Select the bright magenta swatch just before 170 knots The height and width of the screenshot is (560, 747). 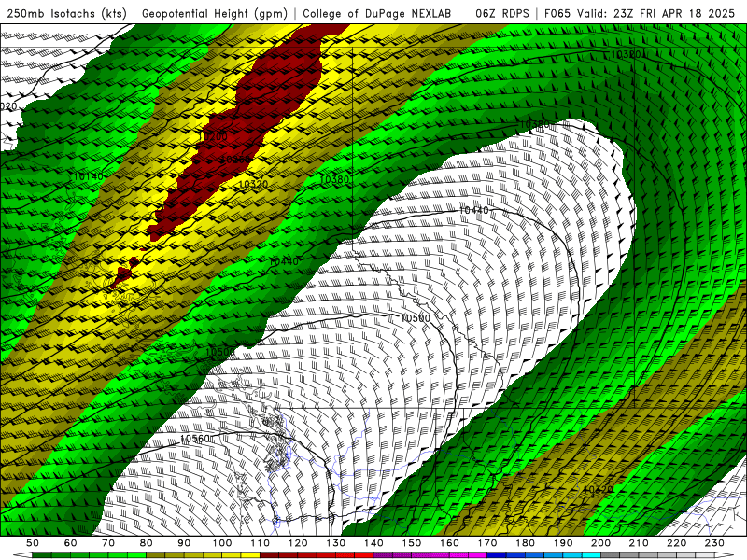pyautogui.click(x=477, y=554)
